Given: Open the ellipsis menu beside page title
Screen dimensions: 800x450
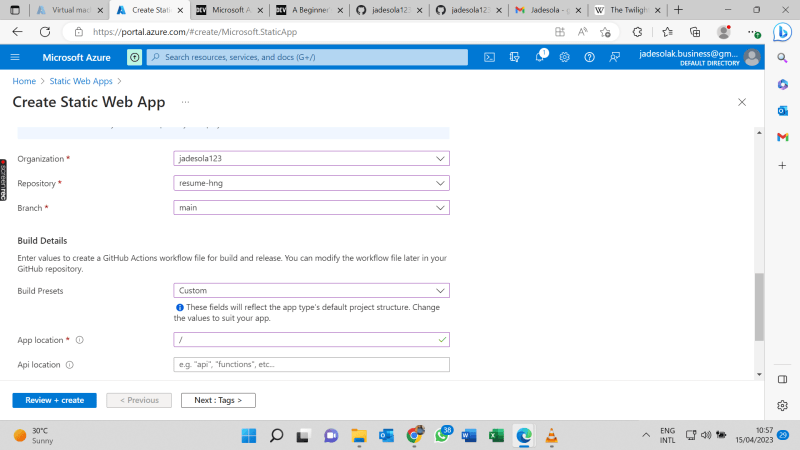Looking at the screenshot, I should point(185,102).
